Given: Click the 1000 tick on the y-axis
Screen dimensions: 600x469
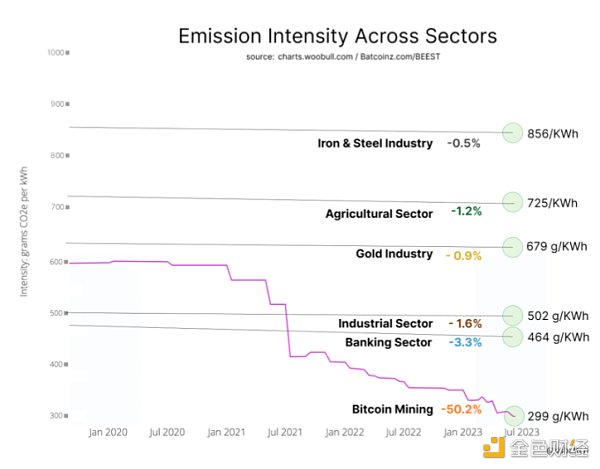Looking at the screenshot, I should coord(57,52).
